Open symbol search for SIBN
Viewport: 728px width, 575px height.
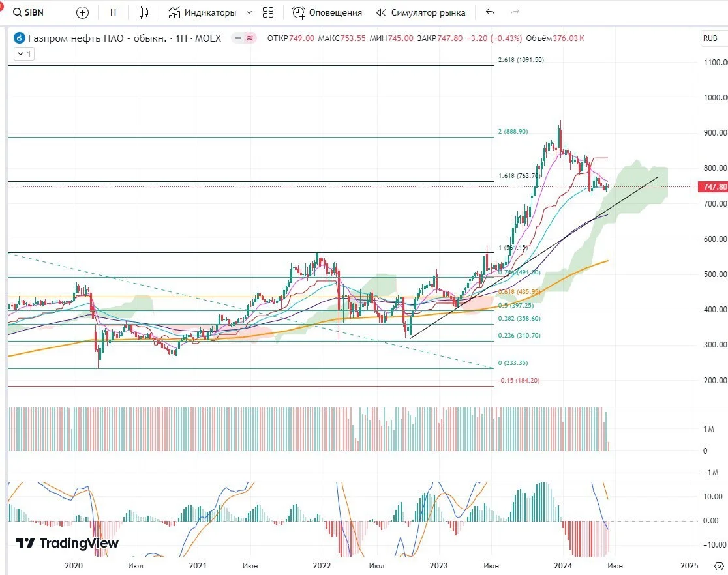[x=29, y=12]
